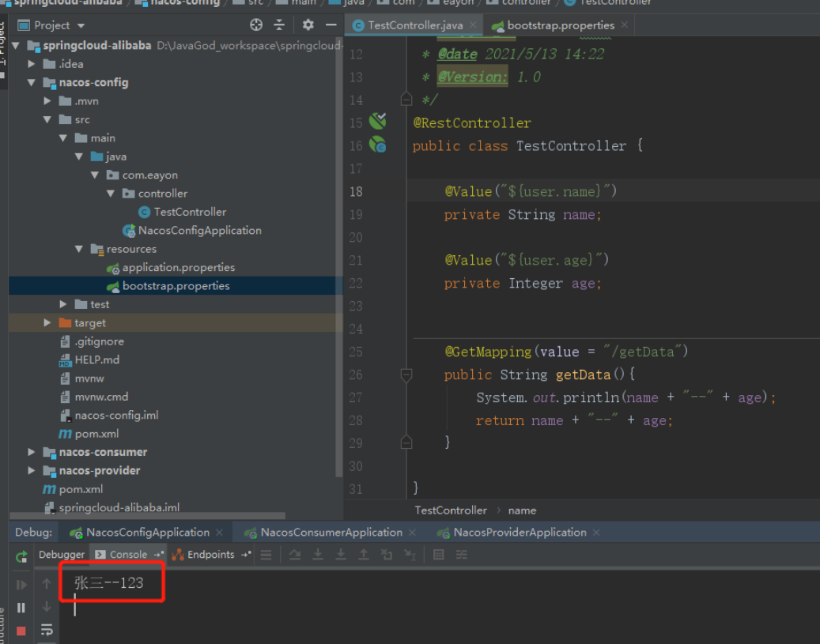Close the NacosConsumerApplication debug tab
This screenshot has height=644, width=820.
point(412,533)
